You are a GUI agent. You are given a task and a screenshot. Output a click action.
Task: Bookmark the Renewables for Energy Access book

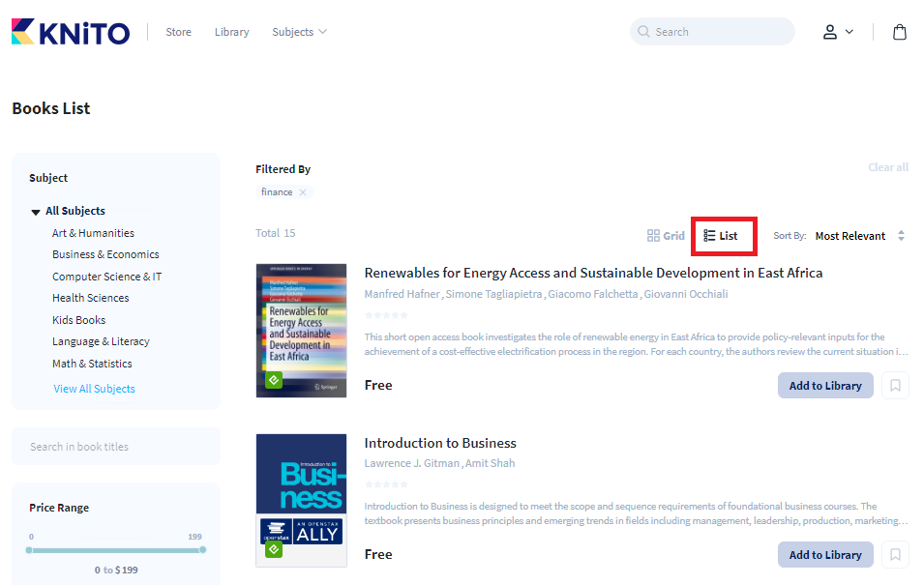[x=895, y=386]
